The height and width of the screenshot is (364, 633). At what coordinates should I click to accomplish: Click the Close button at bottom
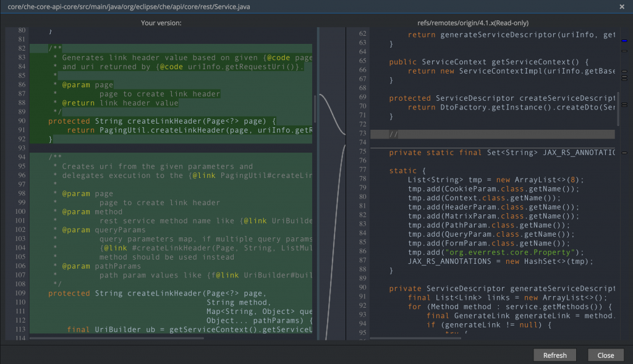[605, 355]
